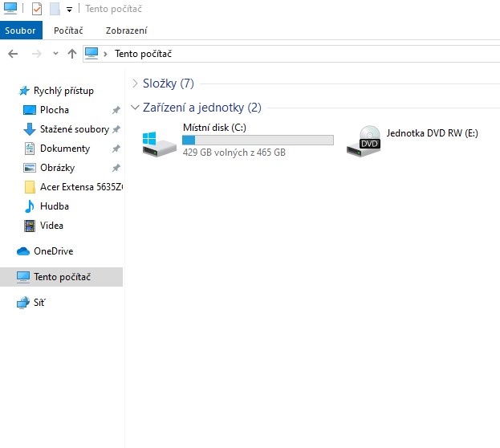The height and width of the screenshot is (448, 500).
Task: Click the Tento počítač address bar path
Action: (143, 54)
